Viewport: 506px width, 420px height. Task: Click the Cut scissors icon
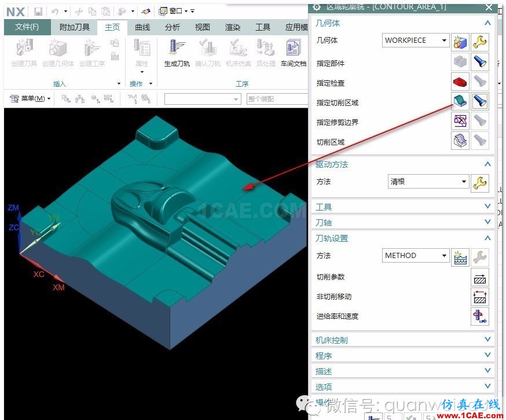coord(78,12)
